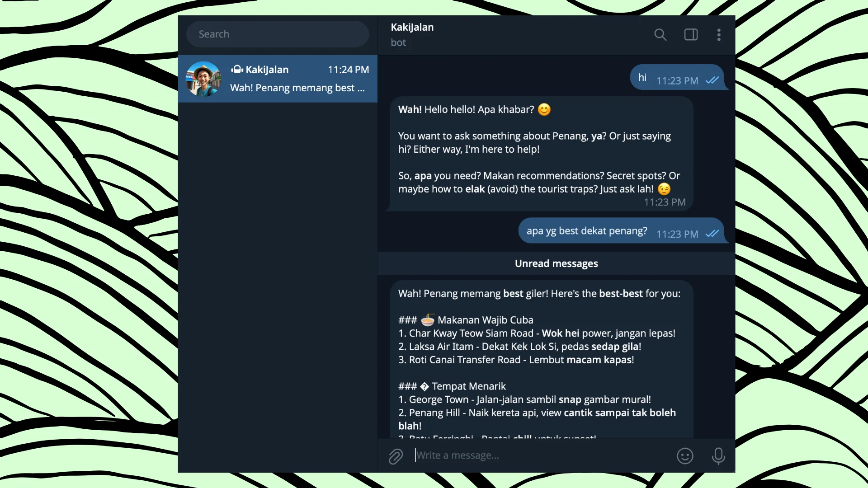Screen dimensions: 868x488
Task: Select the KakiJalan chat preview text
Action: tap(297, 88)
